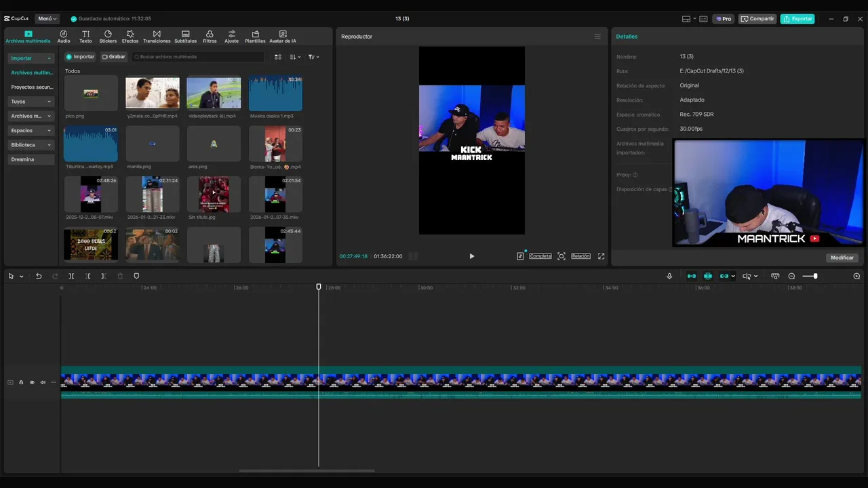Image resolution: width=868 pixels, height=488 pixels.
Task: Open the Menú dropdown in title bar
Action: pos(47,19)
